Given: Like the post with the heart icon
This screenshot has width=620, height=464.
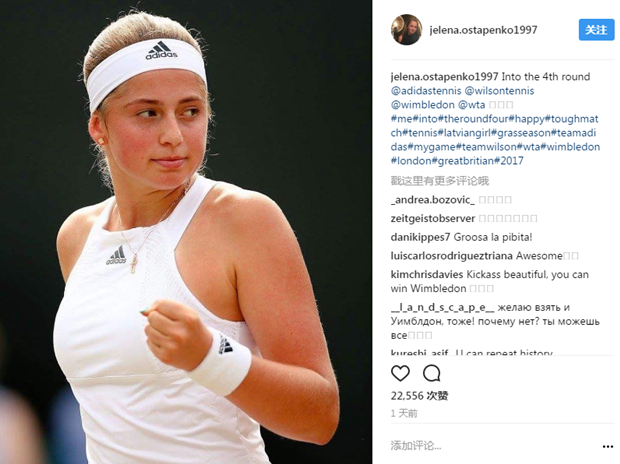Looking at the screenshot, I should (400, 373).
